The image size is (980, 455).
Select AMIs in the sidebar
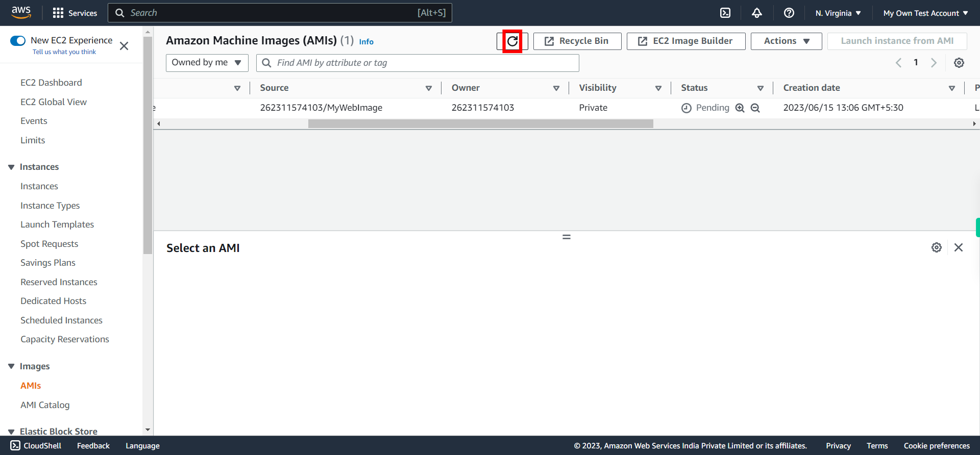coord(31,386)
